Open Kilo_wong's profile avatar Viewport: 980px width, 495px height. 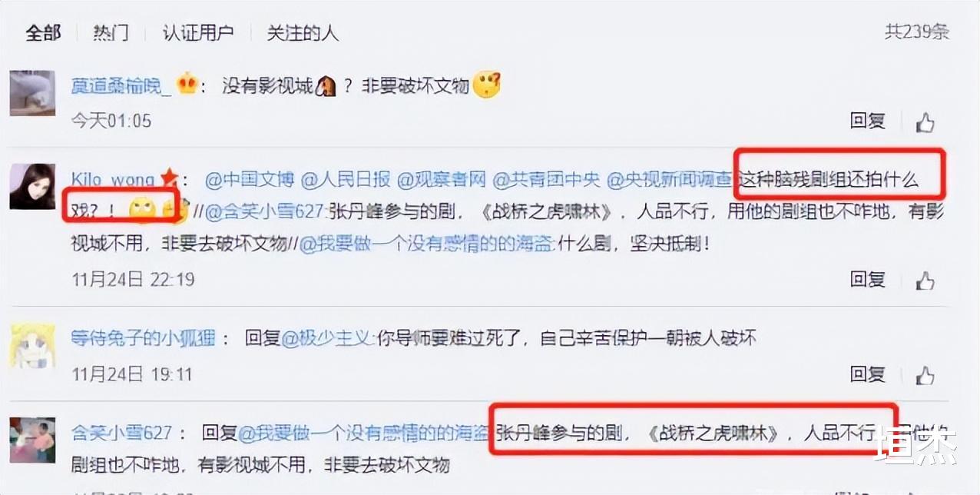pos(32,186)
